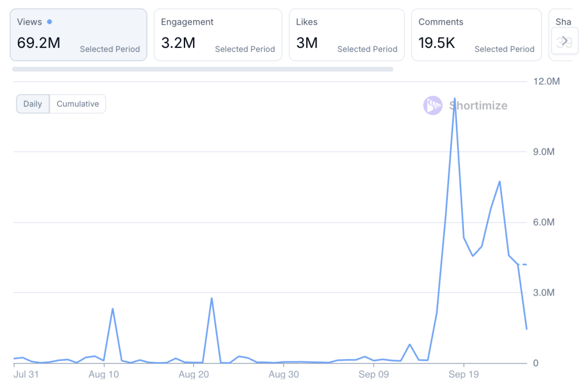Select the Views metric card
The height and width of the screenshot is (392, 585).
[78, 35]
